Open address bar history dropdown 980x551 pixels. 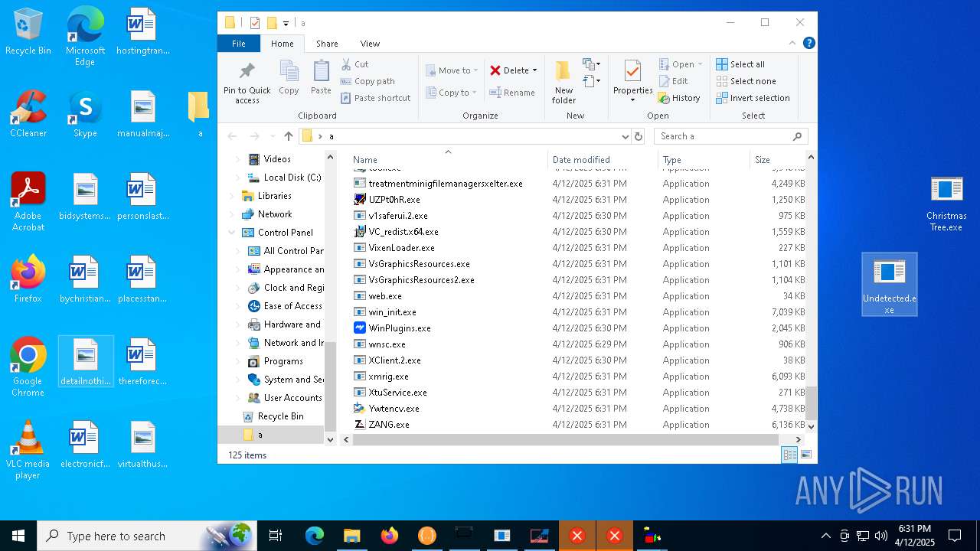(626, 136)
